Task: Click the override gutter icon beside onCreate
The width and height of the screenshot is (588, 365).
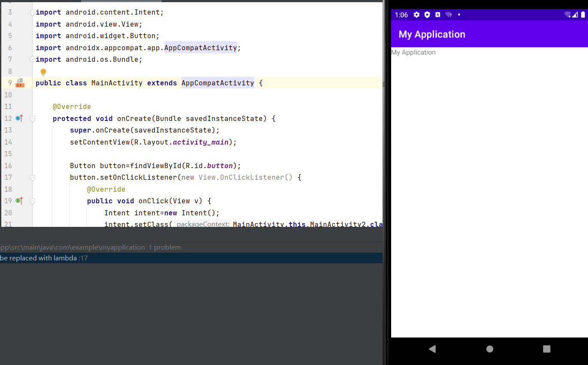Action: 19,118
